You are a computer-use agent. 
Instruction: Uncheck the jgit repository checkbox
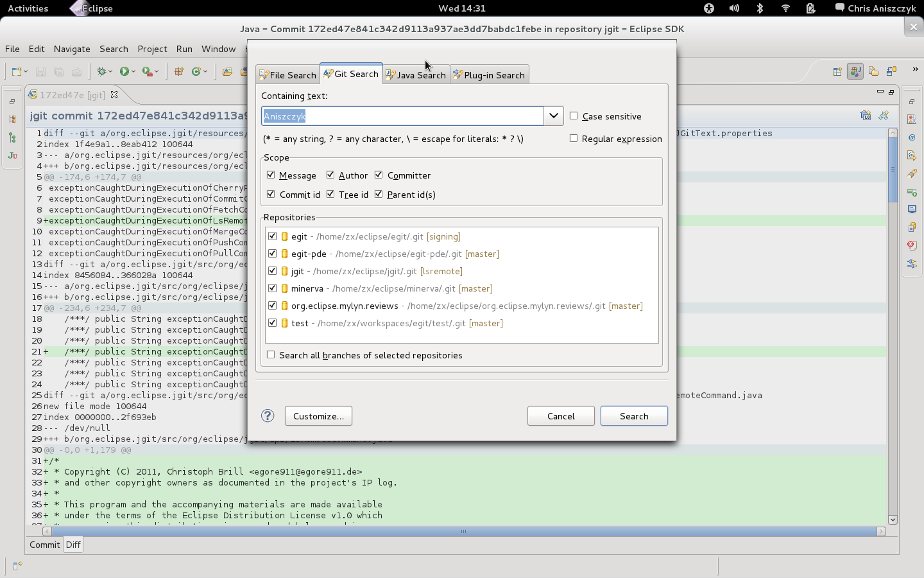tap(273, 271)
